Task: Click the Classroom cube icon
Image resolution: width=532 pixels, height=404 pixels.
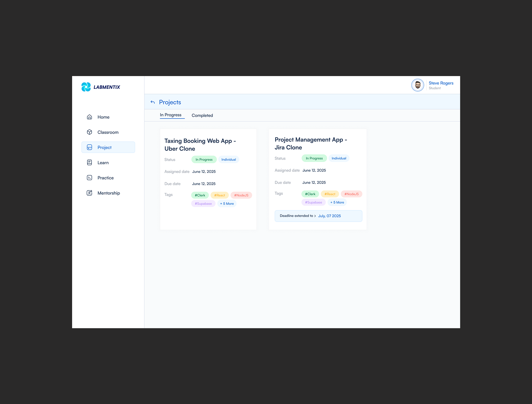Action: (89, 132)
